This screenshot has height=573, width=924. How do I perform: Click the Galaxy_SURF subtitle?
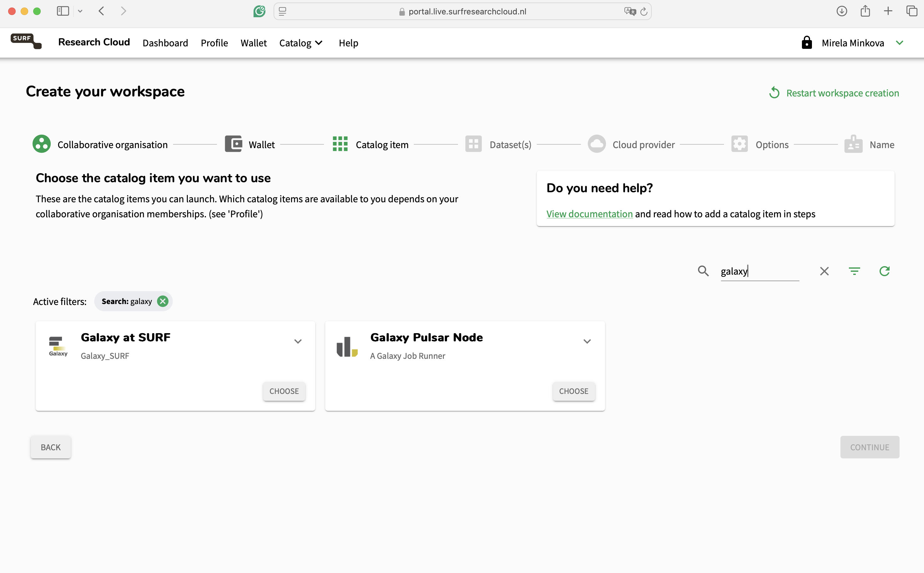[105, 356]
